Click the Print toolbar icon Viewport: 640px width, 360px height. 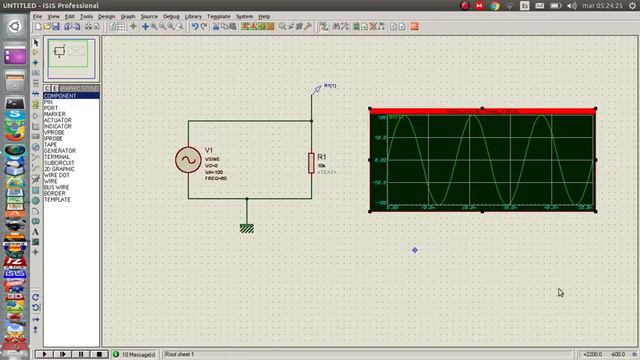[88, 27]
